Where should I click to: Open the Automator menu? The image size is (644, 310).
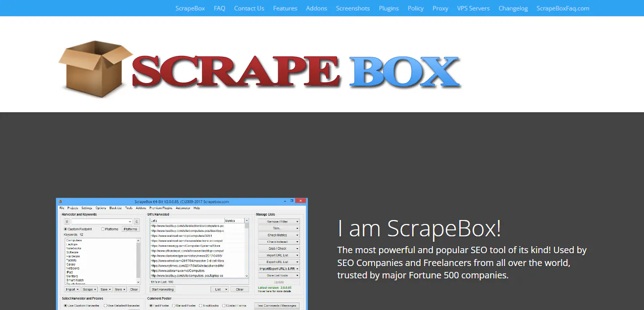(183, 208)
